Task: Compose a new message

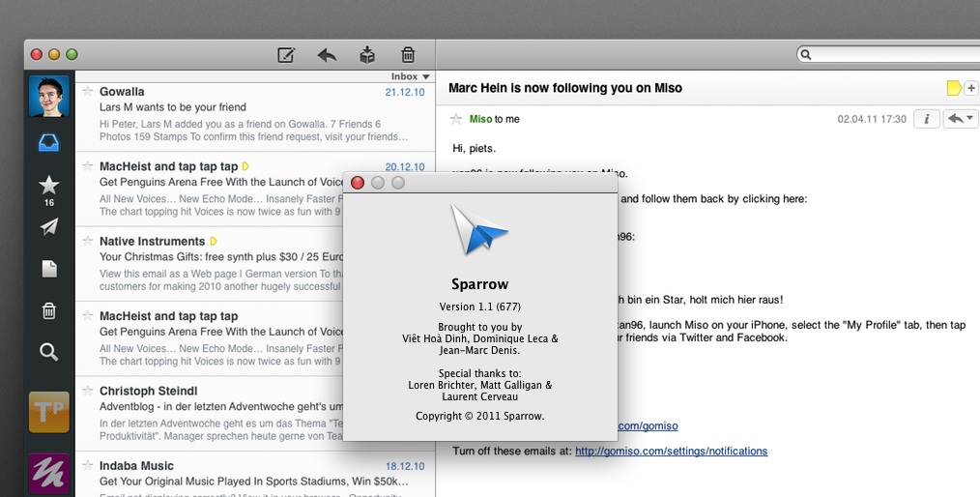Action: 286,55
